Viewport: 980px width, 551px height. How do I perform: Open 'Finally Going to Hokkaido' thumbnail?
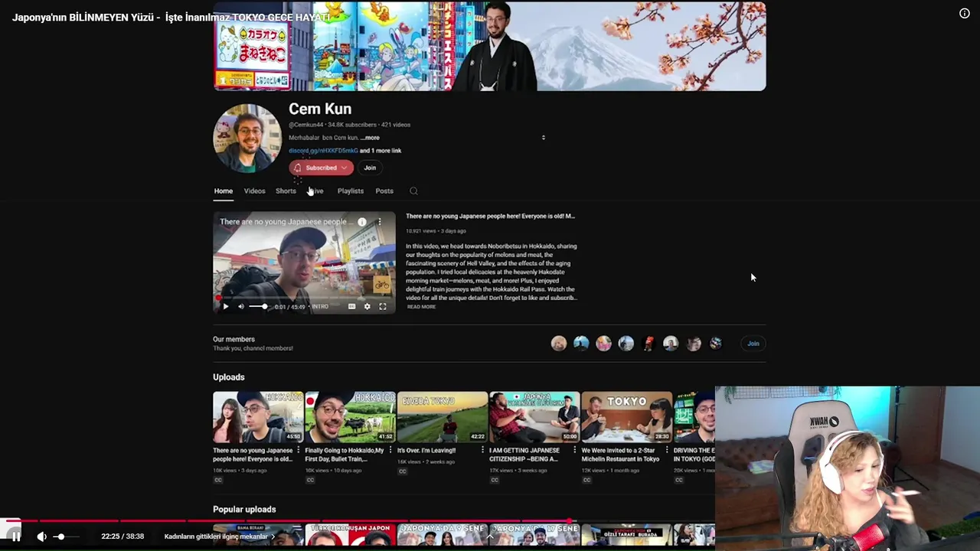coord(350,417)
